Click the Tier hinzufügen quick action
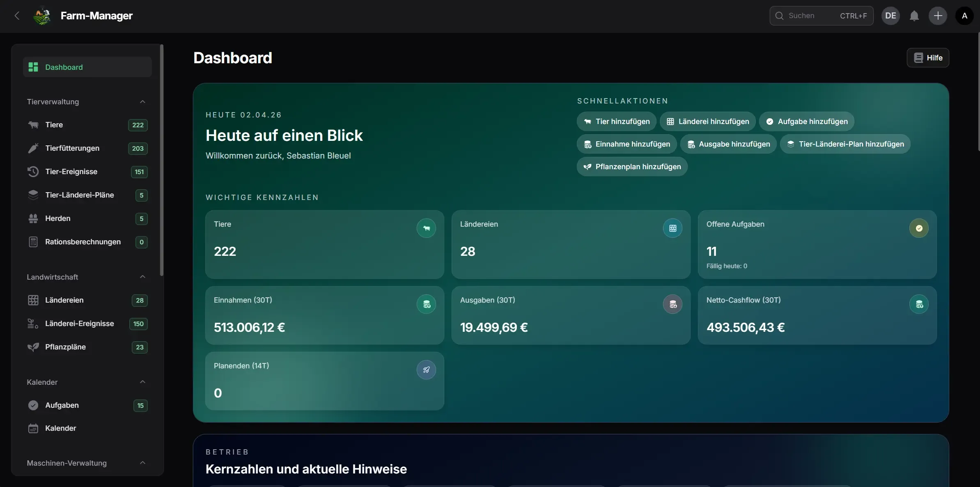 615,121
